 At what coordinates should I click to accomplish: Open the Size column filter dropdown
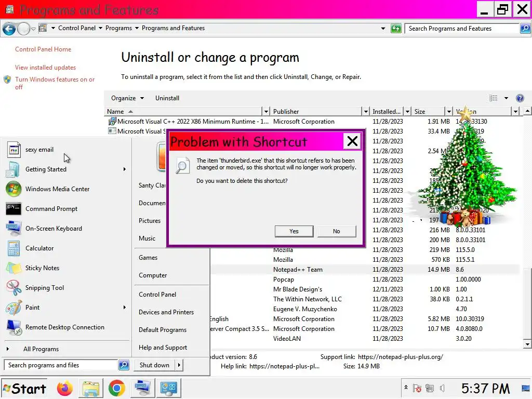(x=449, y=112)
